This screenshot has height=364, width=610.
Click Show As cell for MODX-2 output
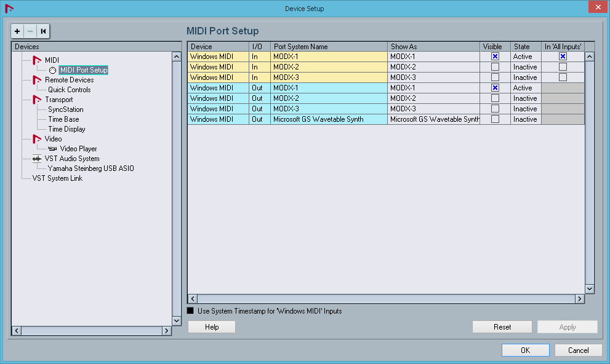coord(433,98)
